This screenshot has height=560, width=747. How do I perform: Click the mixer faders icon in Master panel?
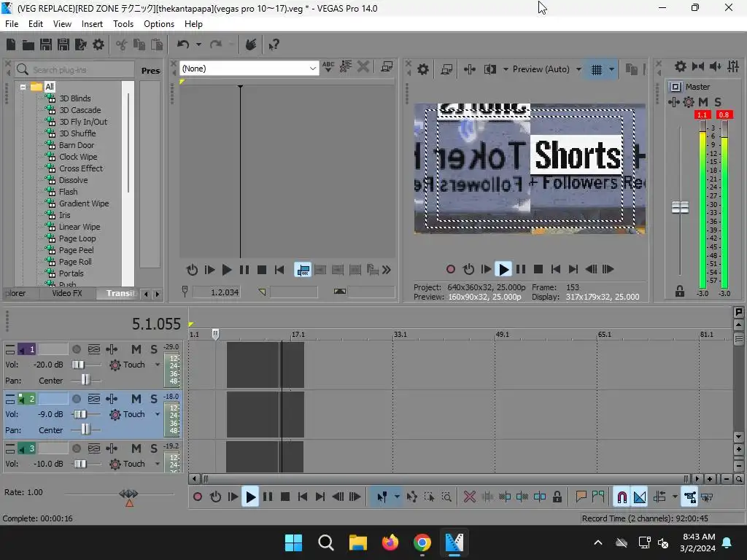pos(733,66)
